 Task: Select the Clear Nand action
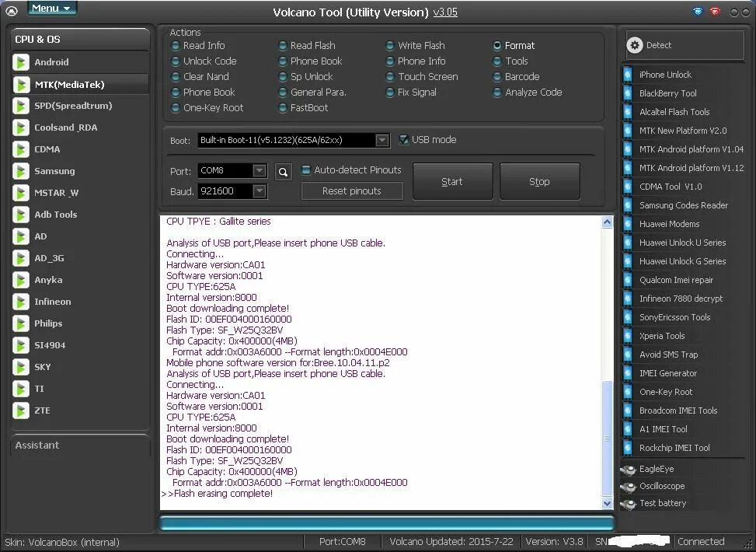200,77
